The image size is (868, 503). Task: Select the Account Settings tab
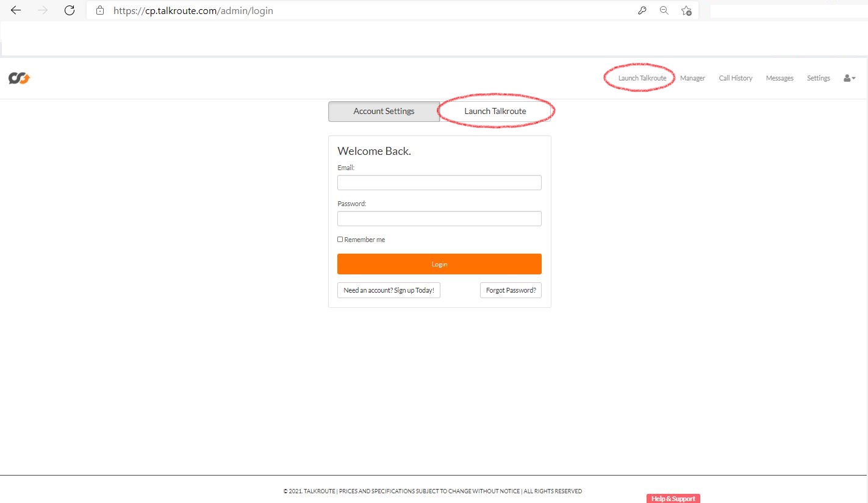click(x=384, y=112)
